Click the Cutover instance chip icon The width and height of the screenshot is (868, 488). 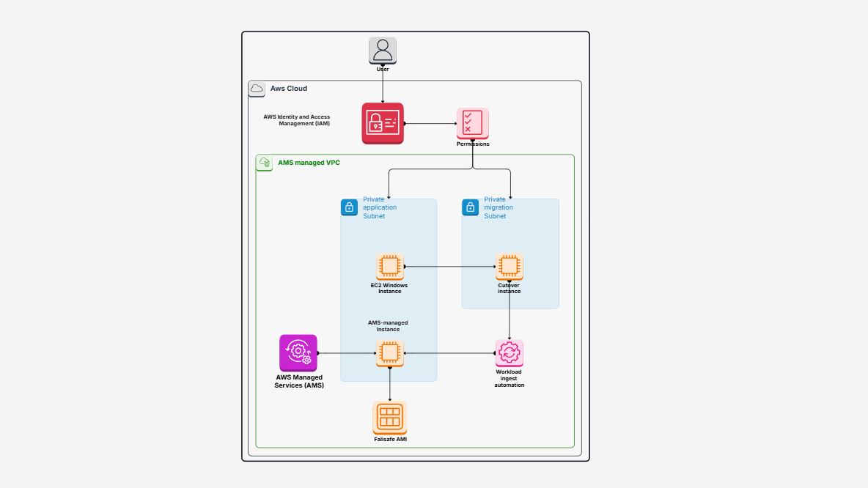coord(510,267)
